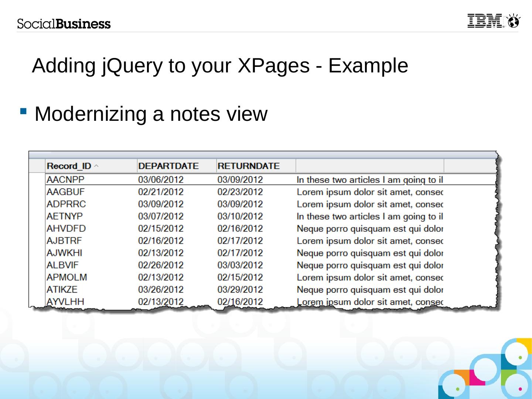Select record AETNYP
Image resolution: width=532 pixels, height=399 pixels.
[65, 216]
